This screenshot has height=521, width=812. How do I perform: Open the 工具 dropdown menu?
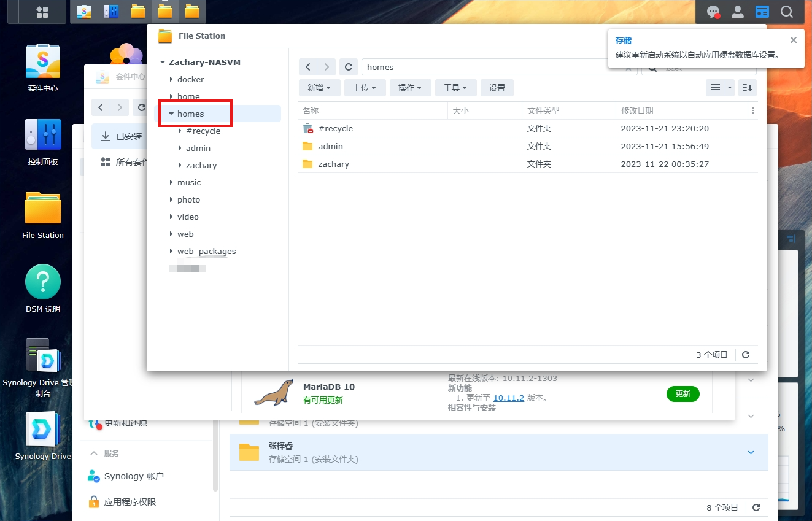pos(455,88)
